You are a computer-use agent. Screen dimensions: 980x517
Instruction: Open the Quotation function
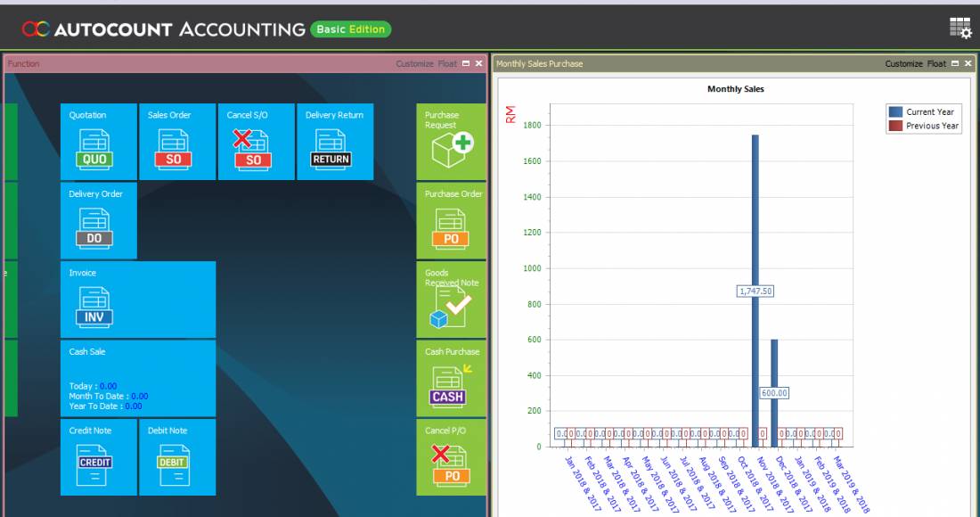pos(96,143)
